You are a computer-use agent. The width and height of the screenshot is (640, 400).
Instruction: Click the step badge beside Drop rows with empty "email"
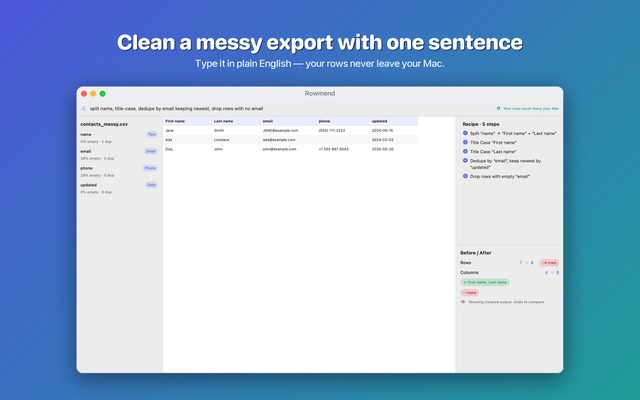pos(465,176)
